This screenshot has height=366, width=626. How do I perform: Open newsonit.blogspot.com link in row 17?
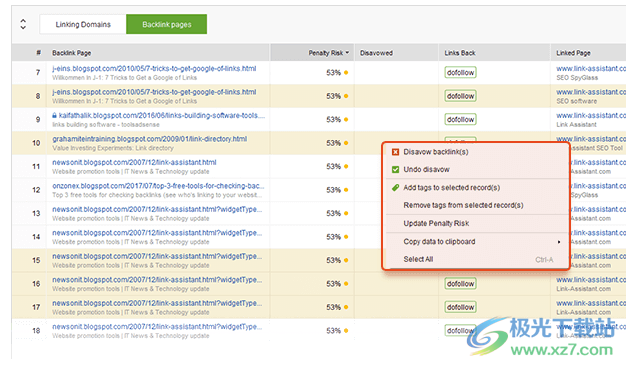click(157, 303)
